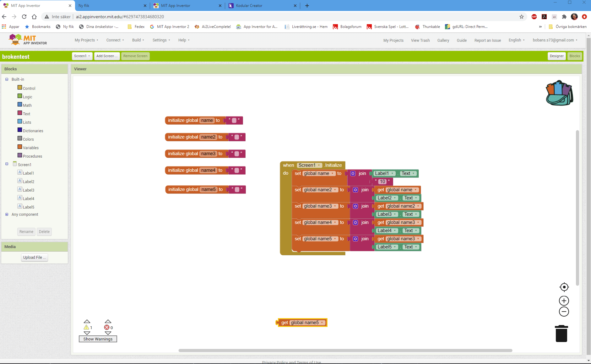
Task: Open the backpack icon in viewer
Action: pos(559,93)
